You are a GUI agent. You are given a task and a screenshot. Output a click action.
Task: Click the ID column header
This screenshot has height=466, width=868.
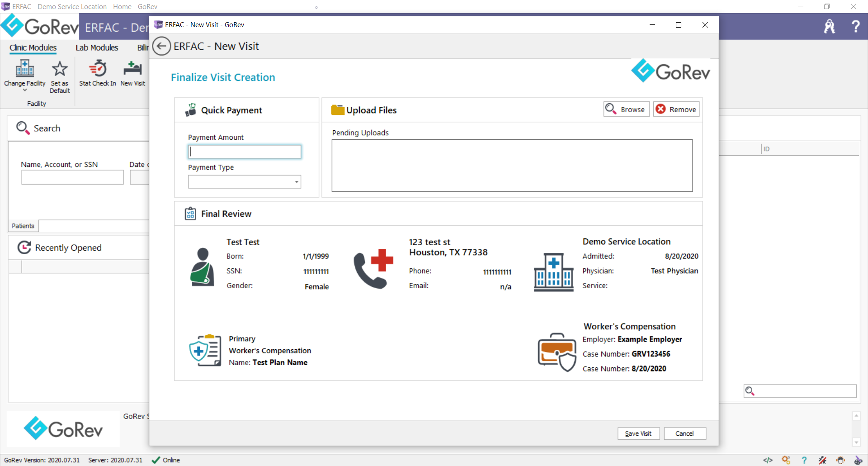tap(766, 149)
